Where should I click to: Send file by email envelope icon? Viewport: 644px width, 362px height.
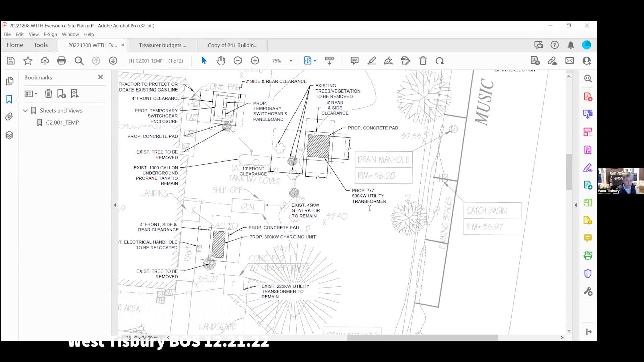click(570, 61)
